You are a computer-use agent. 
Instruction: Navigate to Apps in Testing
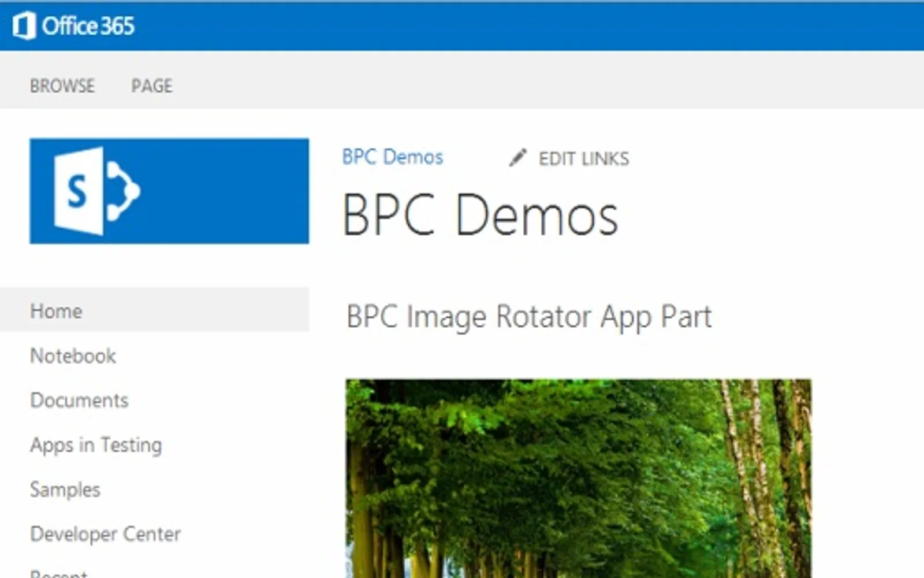[x=96, y=445]
